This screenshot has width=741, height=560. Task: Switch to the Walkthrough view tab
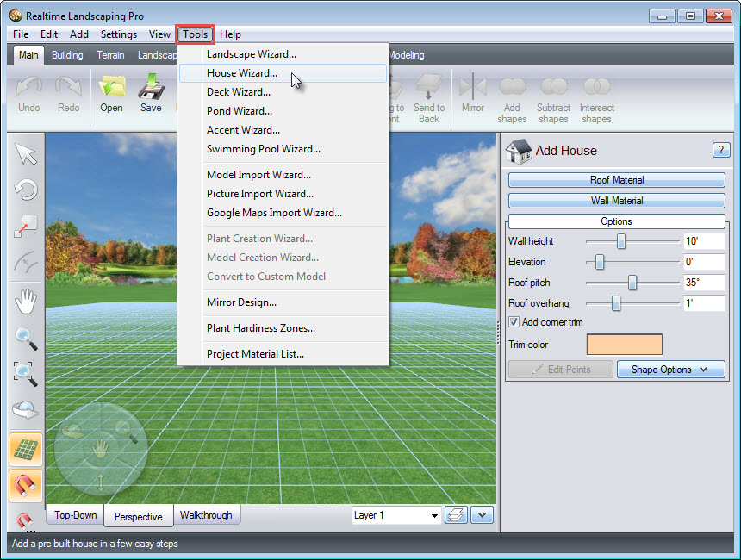tap(206, 515)
